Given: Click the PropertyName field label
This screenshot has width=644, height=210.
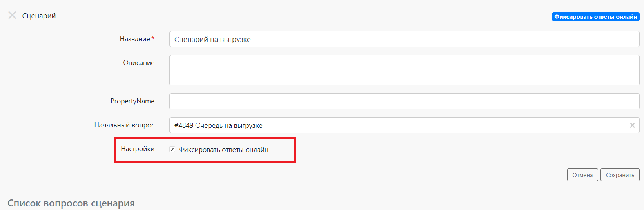Looking at the screenshot, I should pyautogui.click(x=132, y=101).
